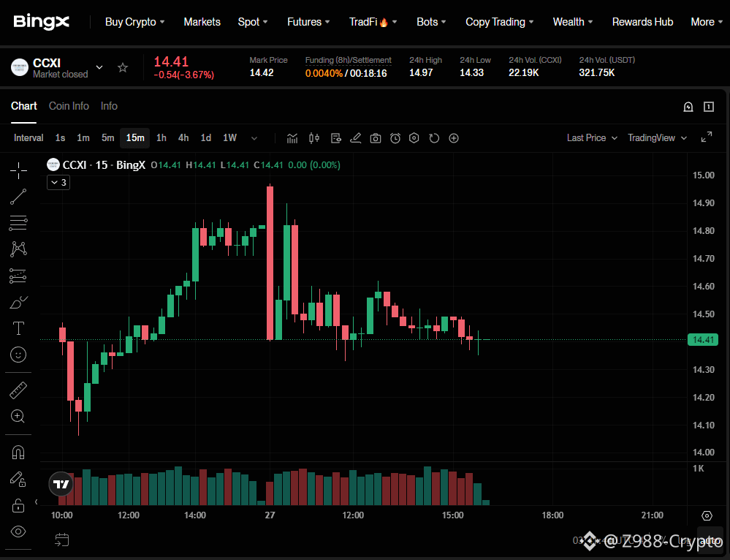Set a price alert with clock icon
The image size is (730, 560).
tap(395, 138)
